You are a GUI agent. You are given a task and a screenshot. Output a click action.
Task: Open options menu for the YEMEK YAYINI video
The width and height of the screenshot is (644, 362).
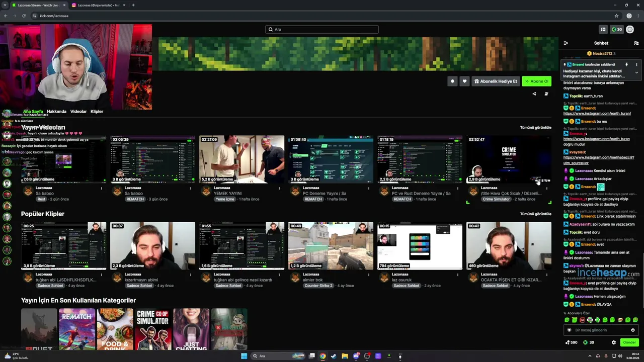(280, 188)
